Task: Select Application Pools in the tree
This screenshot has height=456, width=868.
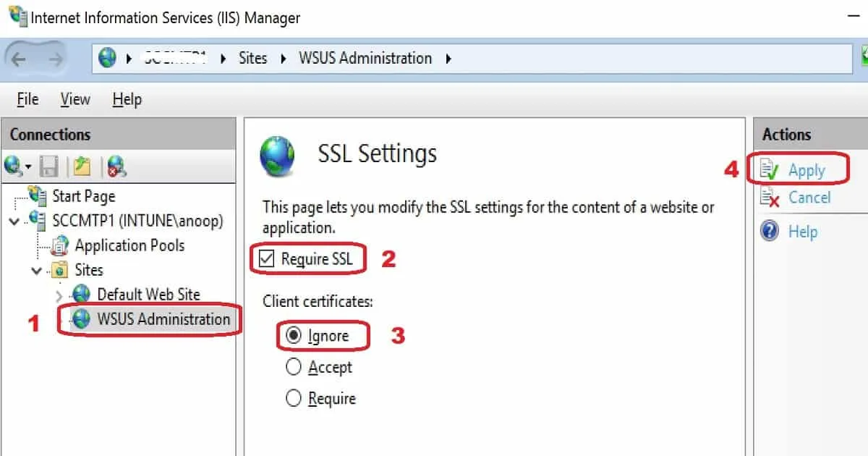Action: click(129, 245)
